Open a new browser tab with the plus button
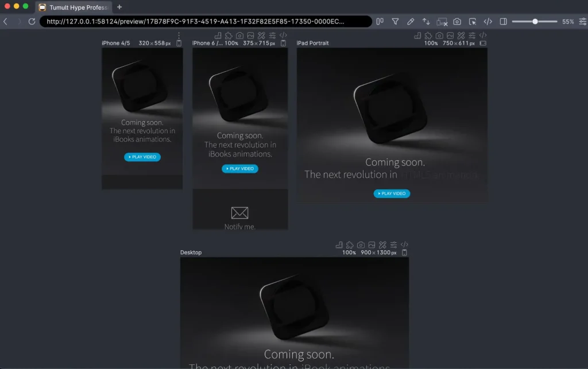This screenshot has width=588, height=369. pyautogui.click(x=119, y=8)
